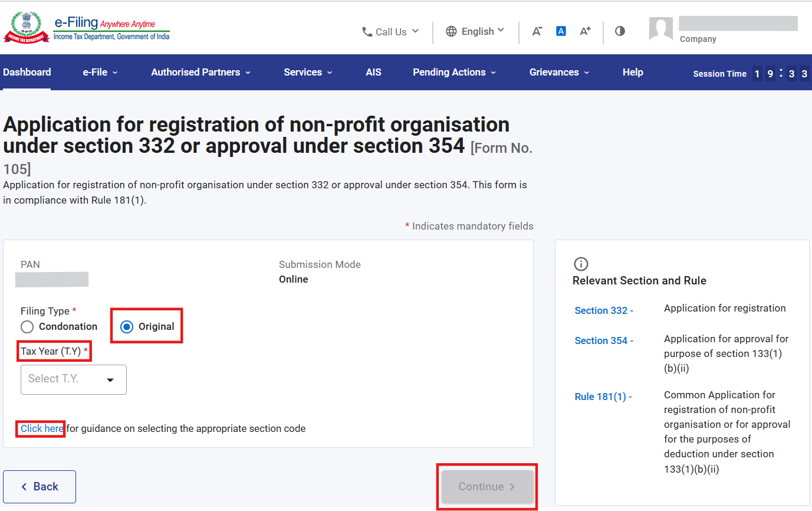The width and height of the screenshot is (812, 511).
Task: Select the Original filing type
Action: [x=127, y=326]
